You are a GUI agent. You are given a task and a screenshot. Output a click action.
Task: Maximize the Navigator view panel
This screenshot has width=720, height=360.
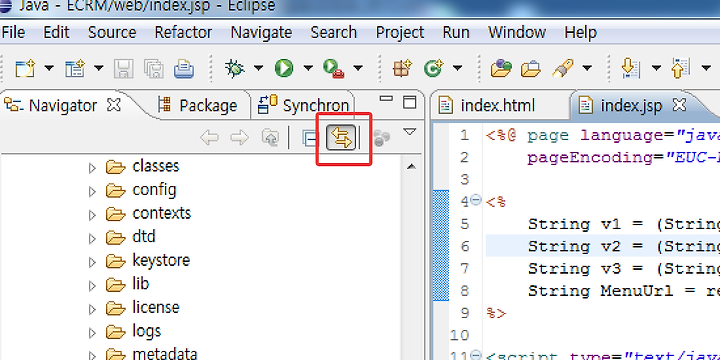click(409, 102)
